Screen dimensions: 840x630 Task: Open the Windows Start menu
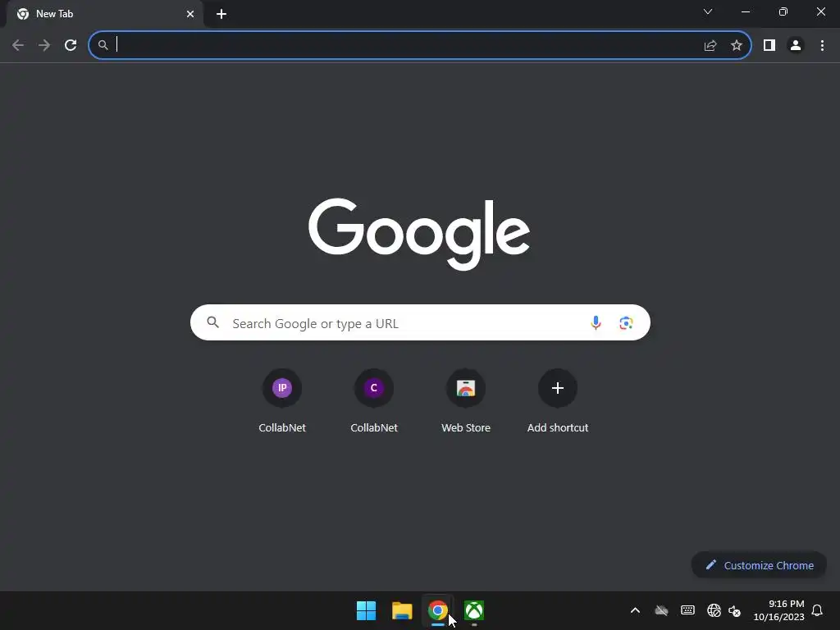point(367,610)
